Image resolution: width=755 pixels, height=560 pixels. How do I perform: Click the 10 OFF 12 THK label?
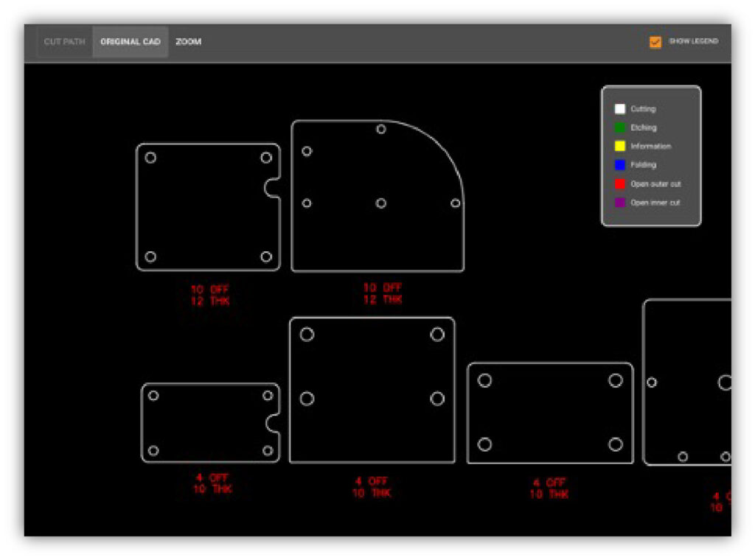pos(209,294)
